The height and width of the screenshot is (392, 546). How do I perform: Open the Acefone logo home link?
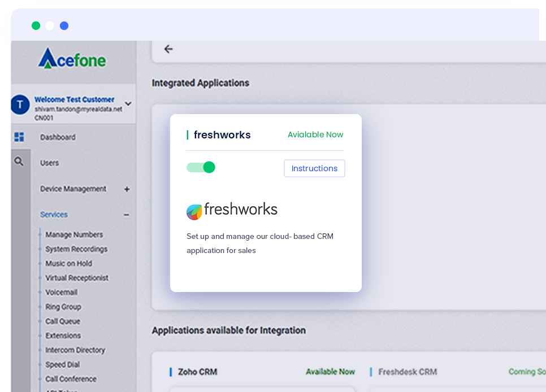click(72, 59)
